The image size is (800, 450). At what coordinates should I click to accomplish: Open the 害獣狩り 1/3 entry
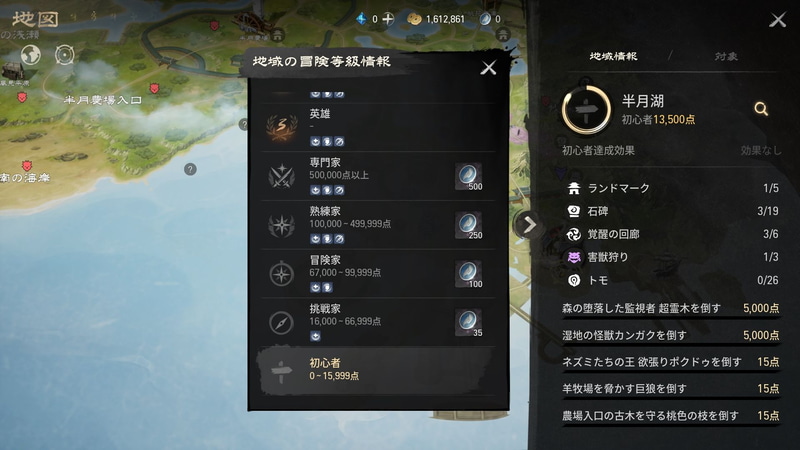coord(672,257)
